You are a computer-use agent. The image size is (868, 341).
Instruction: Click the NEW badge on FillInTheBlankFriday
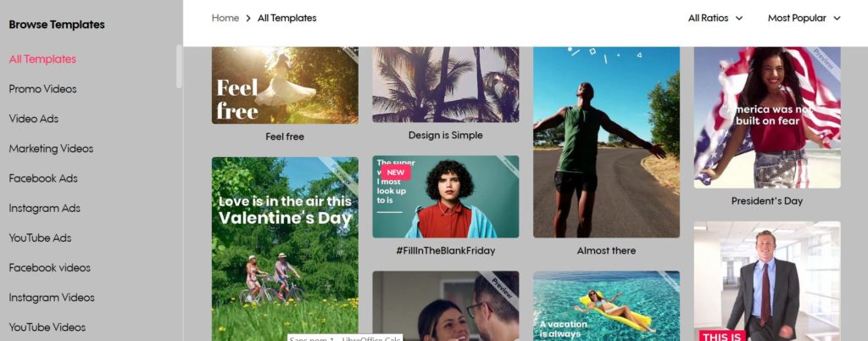tap(396, 172)
